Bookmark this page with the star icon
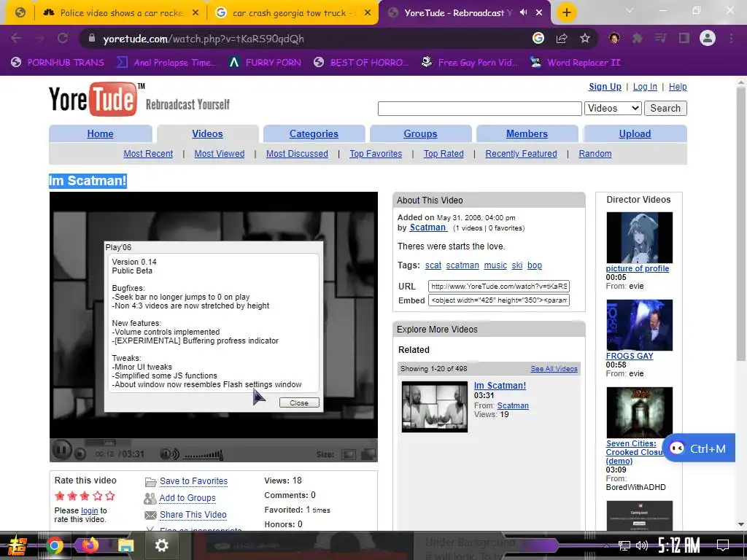 pos(585,39)
